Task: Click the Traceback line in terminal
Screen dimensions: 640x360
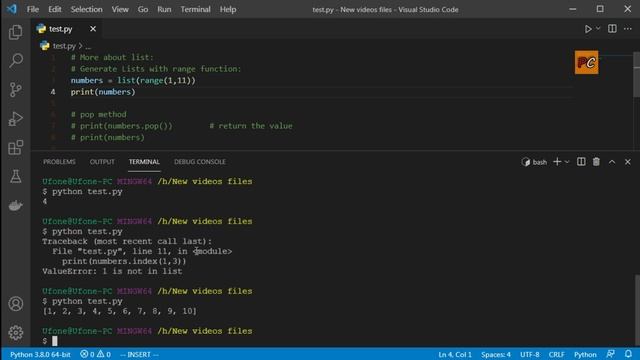Action: point(127,242)
